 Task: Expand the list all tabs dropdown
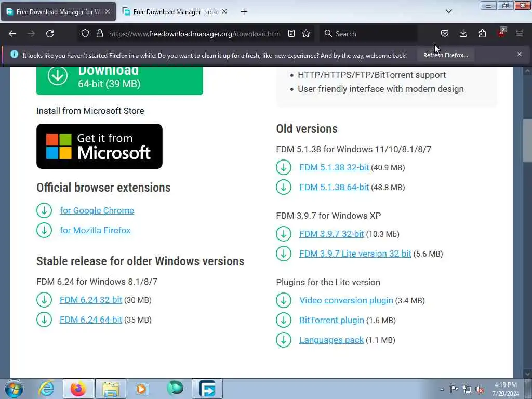click(x=448, y=11)
